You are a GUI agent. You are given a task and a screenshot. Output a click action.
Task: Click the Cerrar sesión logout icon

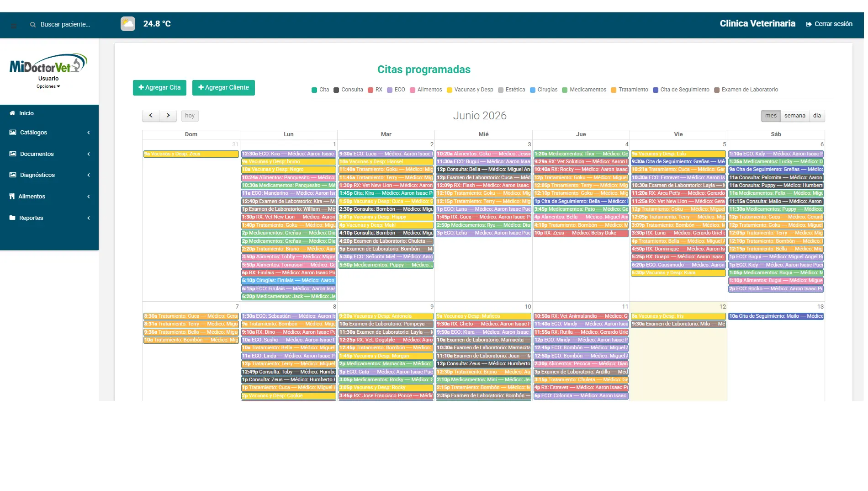809,24
